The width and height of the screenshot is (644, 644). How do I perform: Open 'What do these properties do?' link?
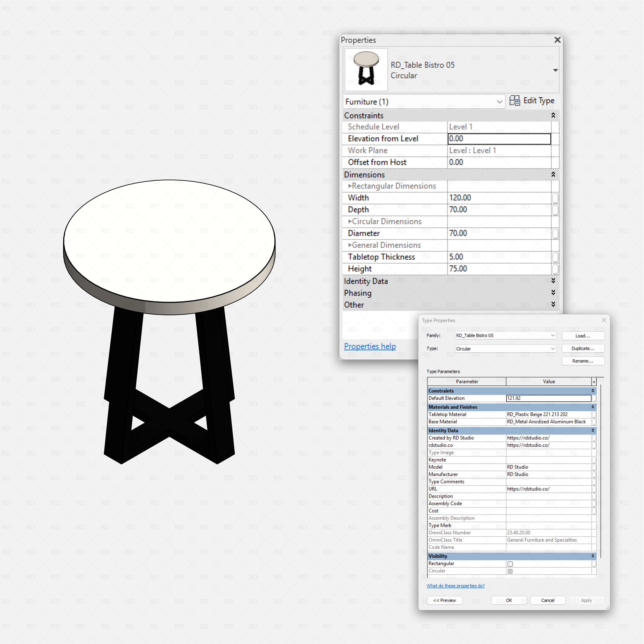(456, 586)
